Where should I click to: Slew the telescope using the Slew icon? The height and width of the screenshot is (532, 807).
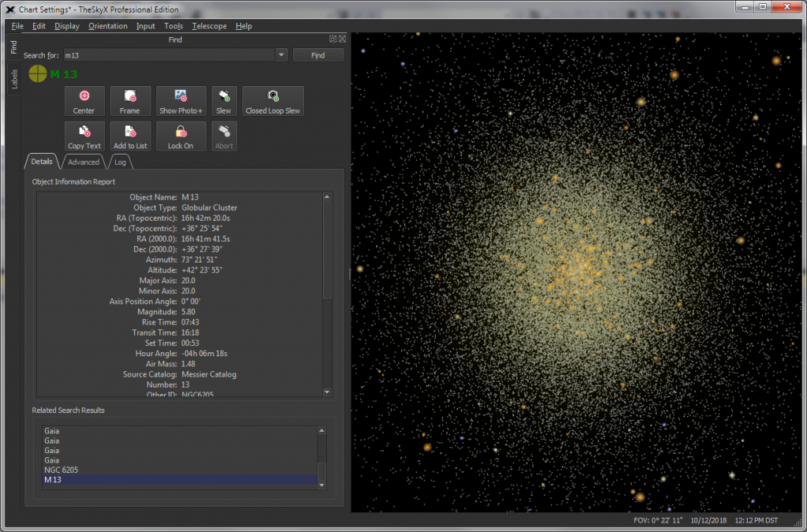click(x=224, y=101)
